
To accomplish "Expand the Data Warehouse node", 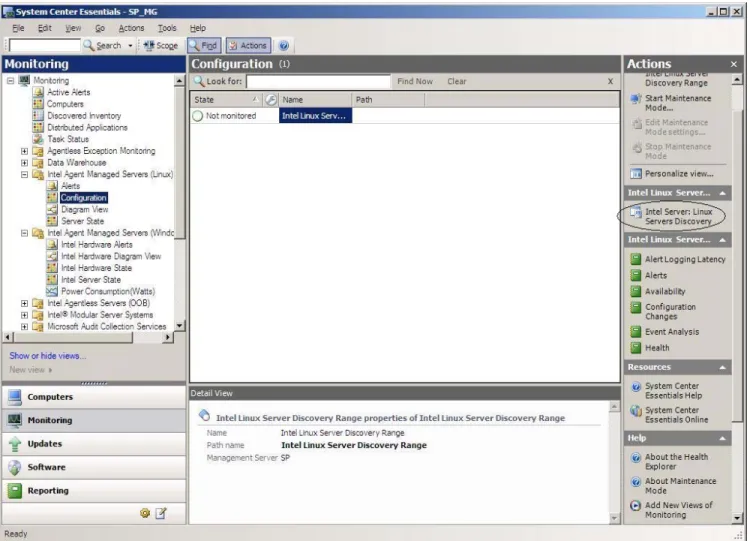I will tap(24, 163).
